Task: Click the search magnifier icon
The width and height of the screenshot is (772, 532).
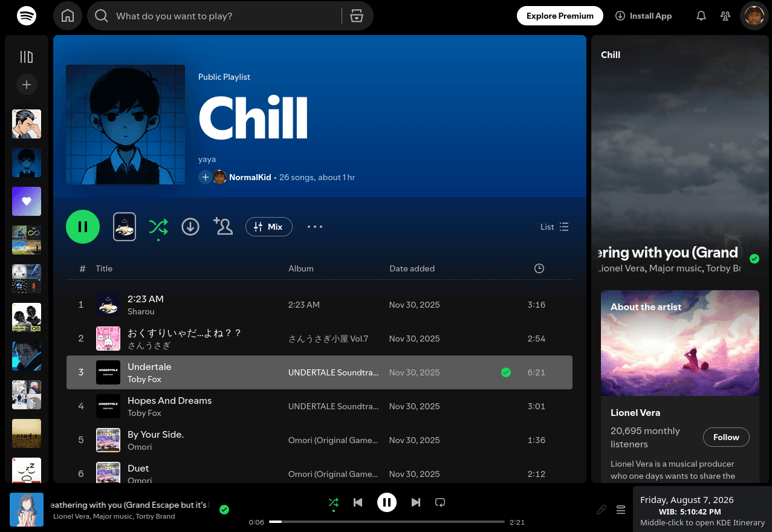Action: [x=102, y=16]
